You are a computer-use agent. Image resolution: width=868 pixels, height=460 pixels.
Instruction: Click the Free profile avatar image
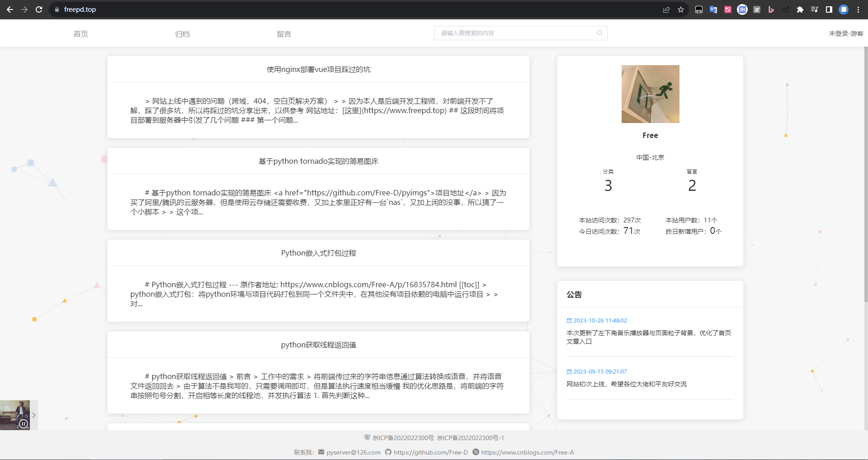click(x=650, y=94)
